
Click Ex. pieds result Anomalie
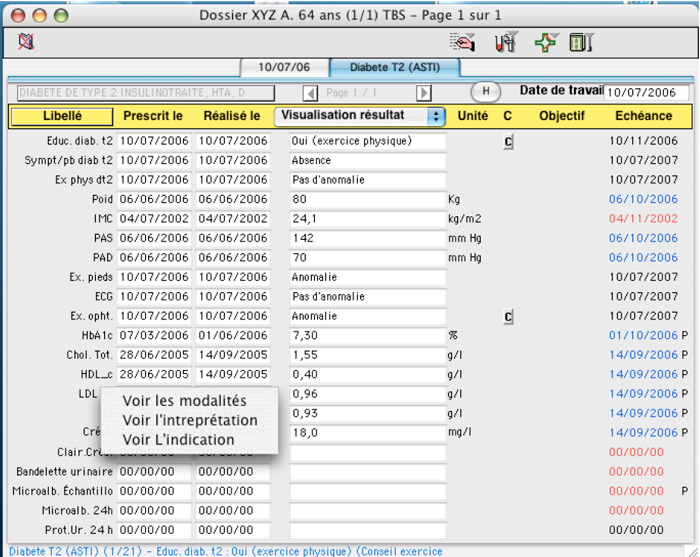(368, 277)
